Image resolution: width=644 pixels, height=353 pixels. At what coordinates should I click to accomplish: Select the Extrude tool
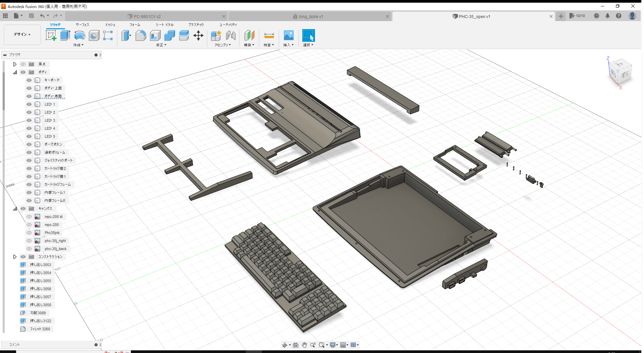[64, 35]
